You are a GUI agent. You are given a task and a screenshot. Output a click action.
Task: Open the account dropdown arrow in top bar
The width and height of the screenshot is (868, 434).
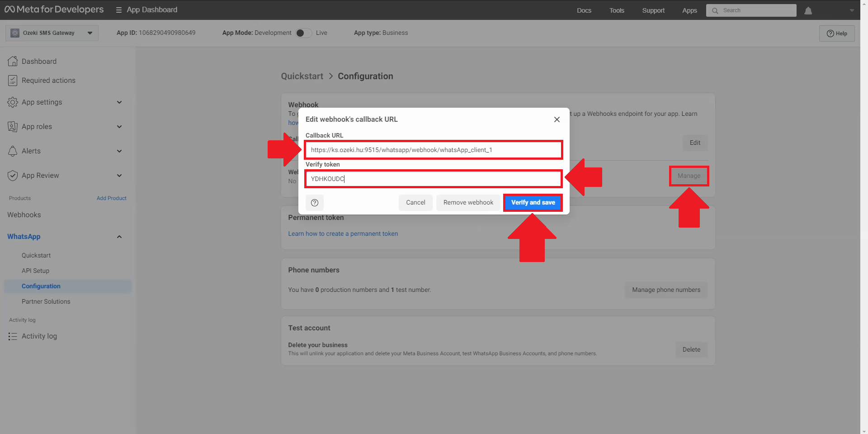pos(852,10)
